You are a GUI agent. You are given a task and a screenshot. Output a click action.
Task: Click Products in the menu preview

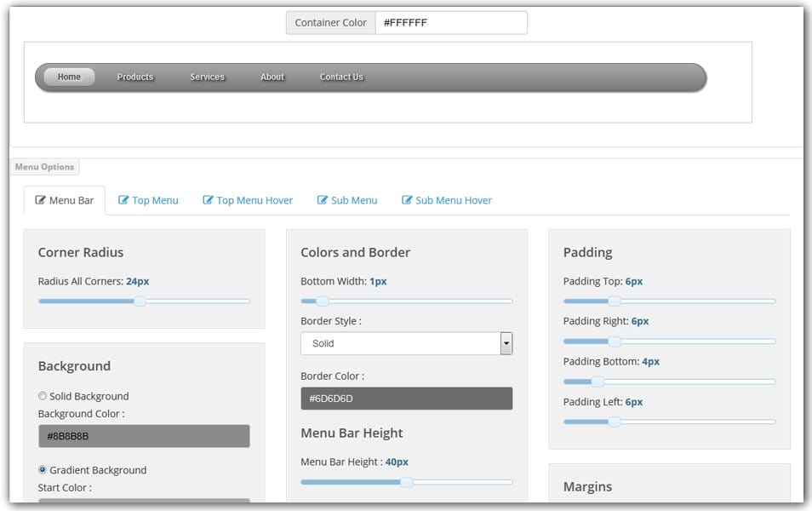134,77
